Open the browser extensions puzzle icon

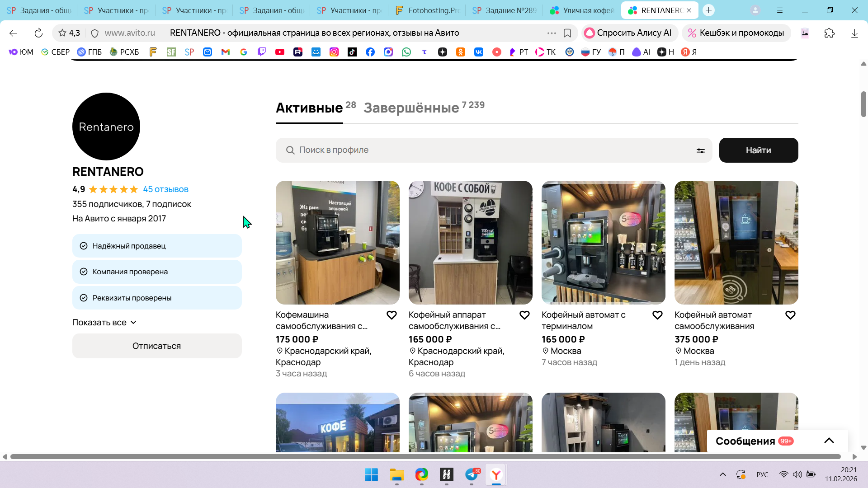click(x=829, y=33)
